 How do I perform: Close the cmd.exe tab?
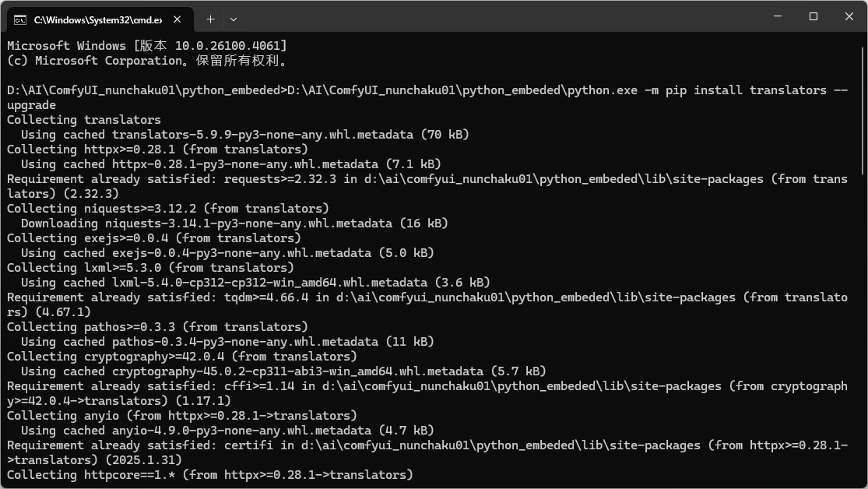pos(175,19)
